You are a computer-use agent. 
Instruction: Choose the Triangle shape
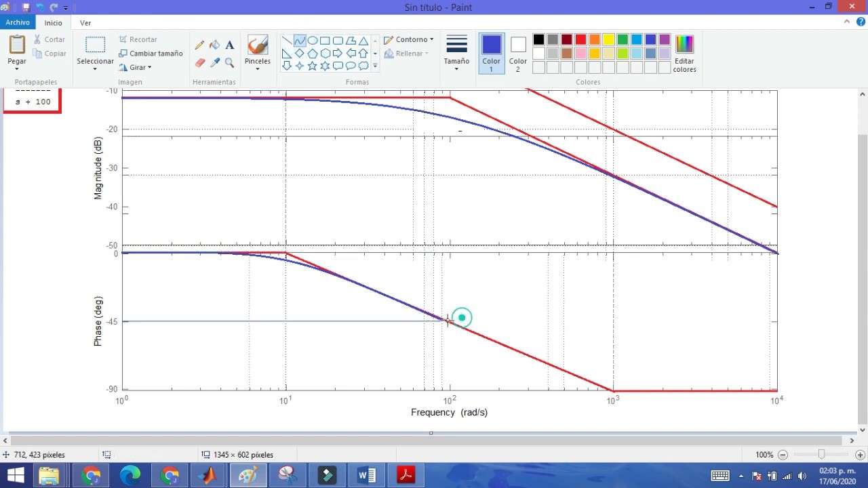pos(363,41)
